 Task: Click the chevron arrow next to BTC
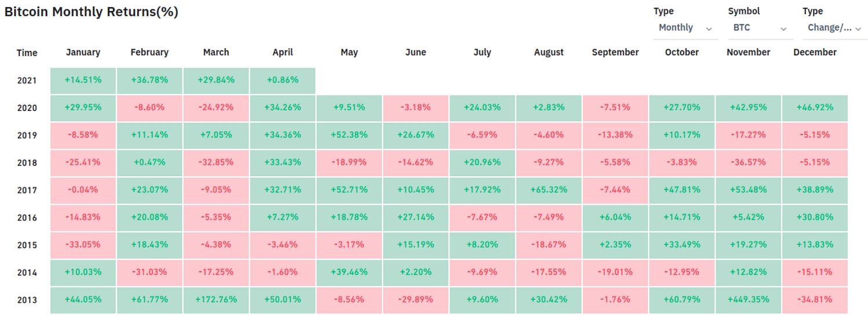[x=783, y=28]
